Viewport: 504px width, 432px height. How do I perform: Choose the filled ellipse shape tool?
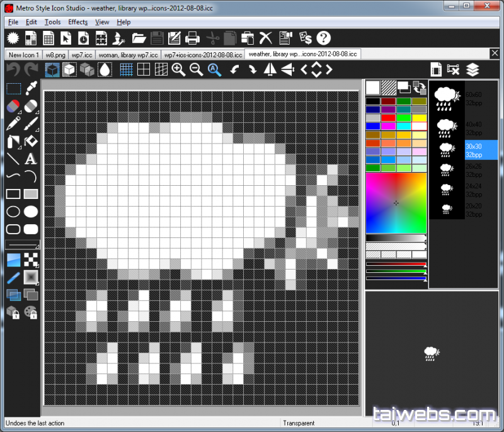(x=31, y=212)
